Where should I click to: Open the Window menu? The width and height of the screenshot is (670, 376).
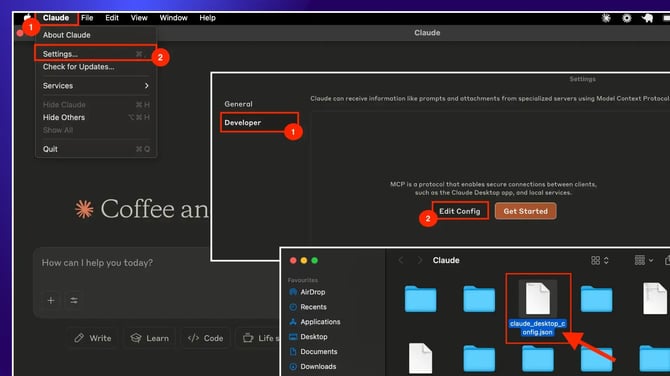[x=173, y=18]
